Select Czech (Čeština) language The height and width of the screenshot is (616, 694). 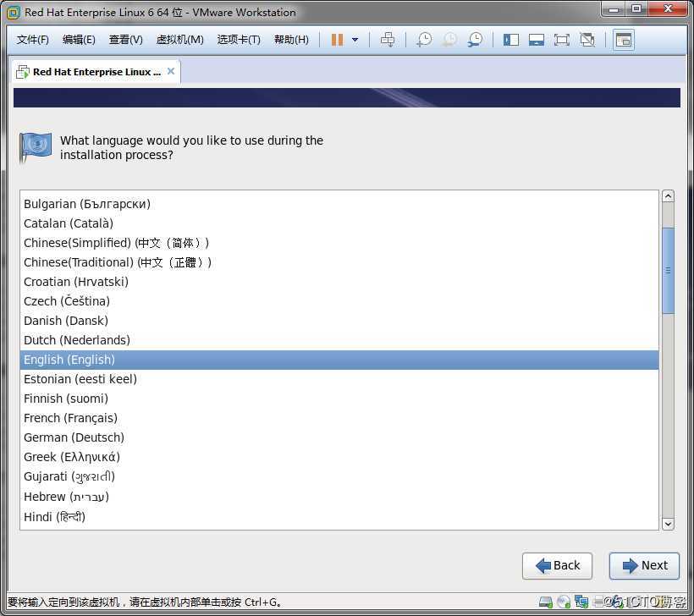pos(339,301)
